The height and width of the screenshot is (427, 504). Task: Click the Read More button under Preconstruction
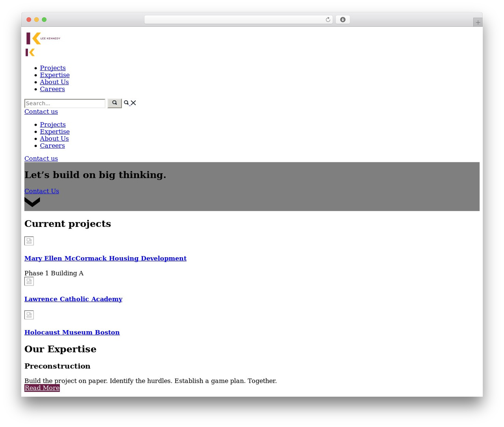pyautogui.click(x=42, y=388)
